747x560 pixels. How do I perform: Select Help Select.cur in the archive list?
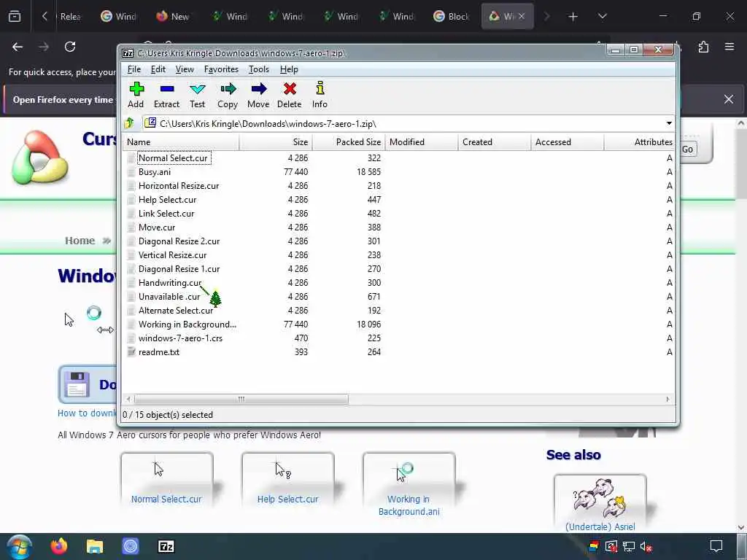click(167, 200)
